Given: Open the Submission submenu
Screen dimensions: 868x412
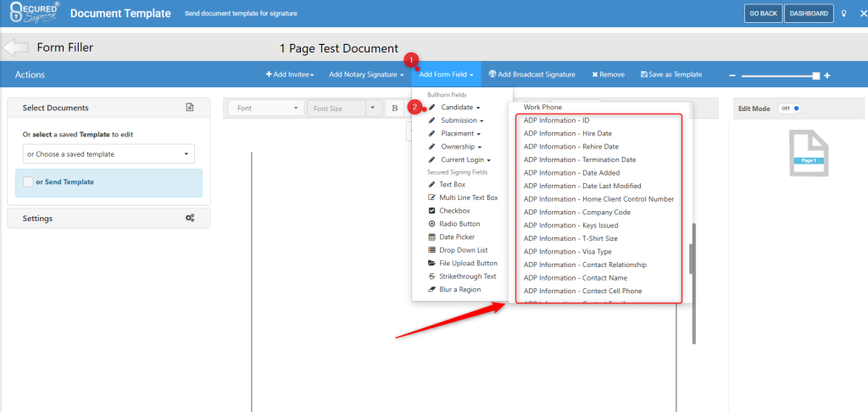Looking at the screenshot, I should [x=460, y=120].
